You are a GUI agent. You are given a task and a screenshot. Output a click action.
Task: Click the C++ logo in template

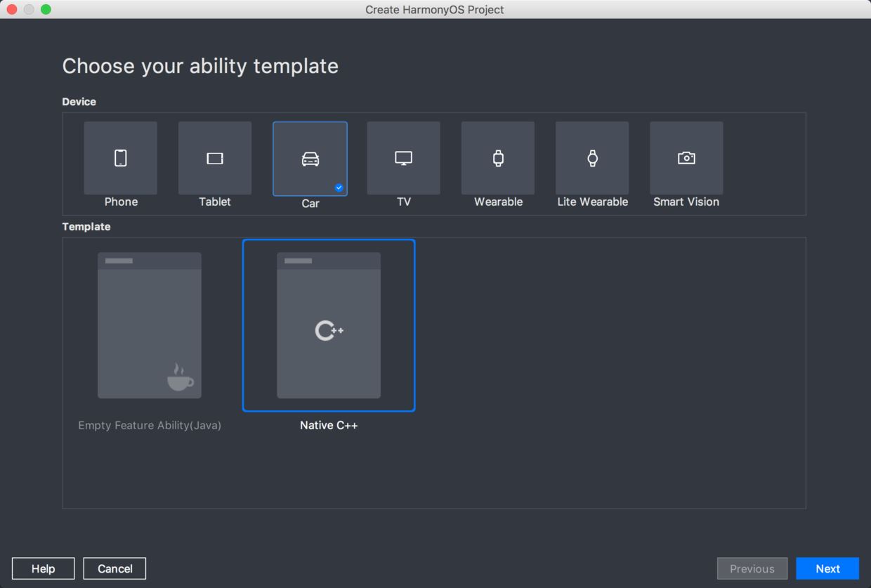[329, 330]
